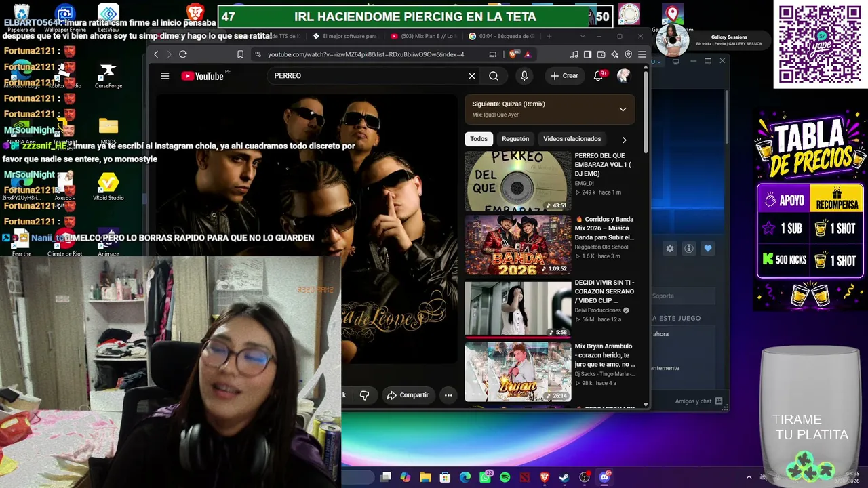Open the browser main menu
This screenshot has height=488, width=868.
click(x=642, y=54)
